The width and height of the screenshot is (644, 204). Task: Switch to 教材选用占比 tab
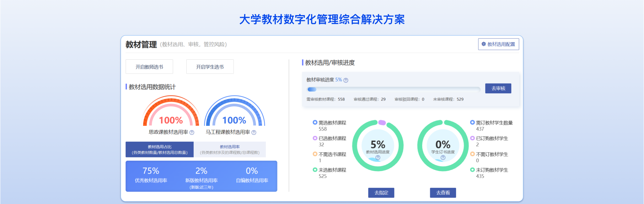click(x=159, y=149)
